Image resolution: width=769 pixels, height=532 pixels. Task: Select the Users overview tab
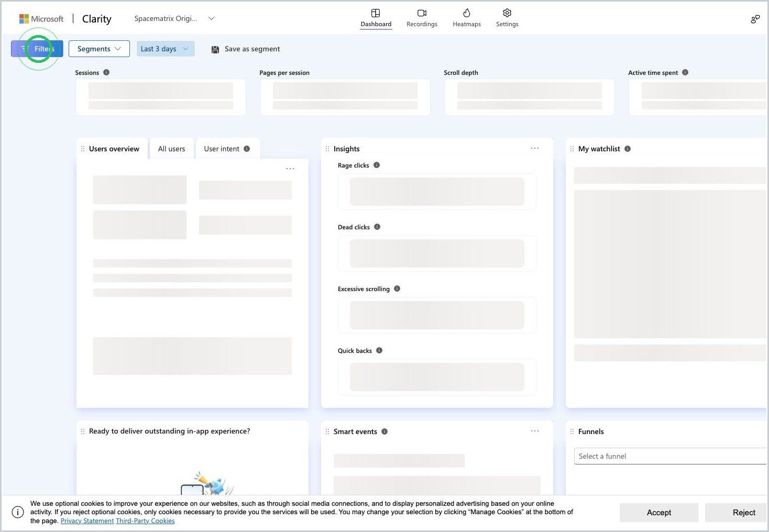click(x=112, y=149)
